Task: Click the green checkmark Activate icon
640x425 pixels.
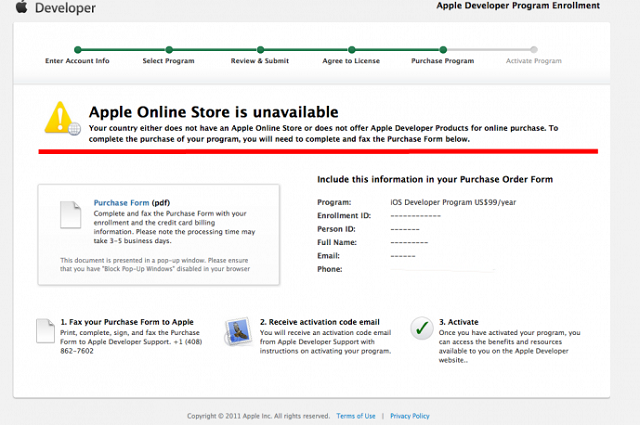Action: (x=422, y=328)
